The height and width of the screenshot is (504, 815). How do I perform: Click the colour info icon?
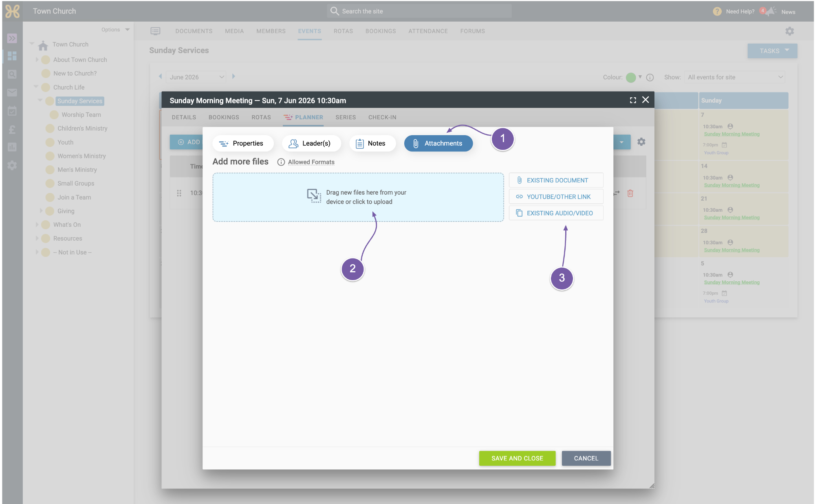tap(650, 77)
